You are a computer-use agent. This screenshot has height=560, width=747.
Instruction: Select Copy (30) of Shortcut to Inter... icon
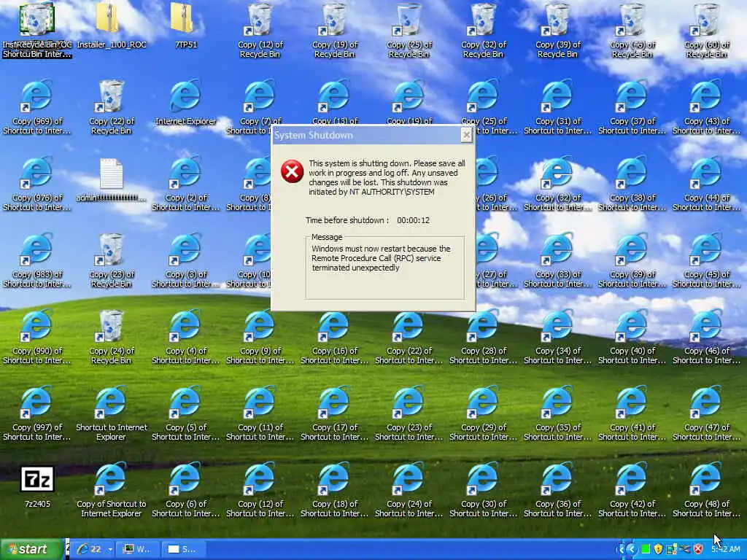(483, 491)
